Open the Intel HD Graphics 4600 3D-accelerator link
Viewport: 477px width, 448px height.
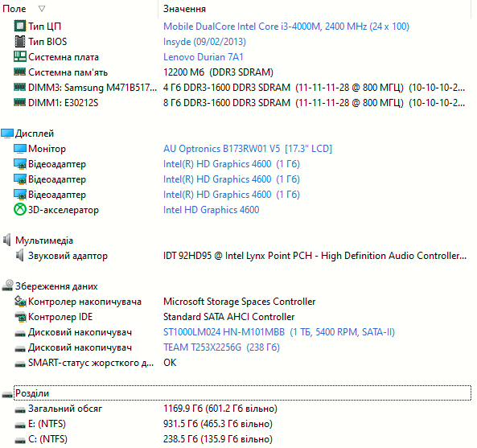[211, 210]
